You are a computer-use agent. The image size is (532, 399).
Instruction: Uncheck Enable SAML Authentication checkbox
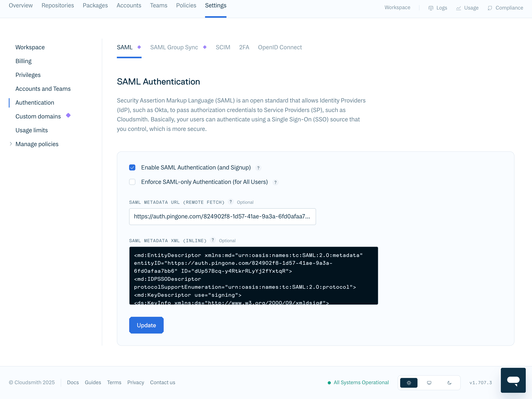132,168
